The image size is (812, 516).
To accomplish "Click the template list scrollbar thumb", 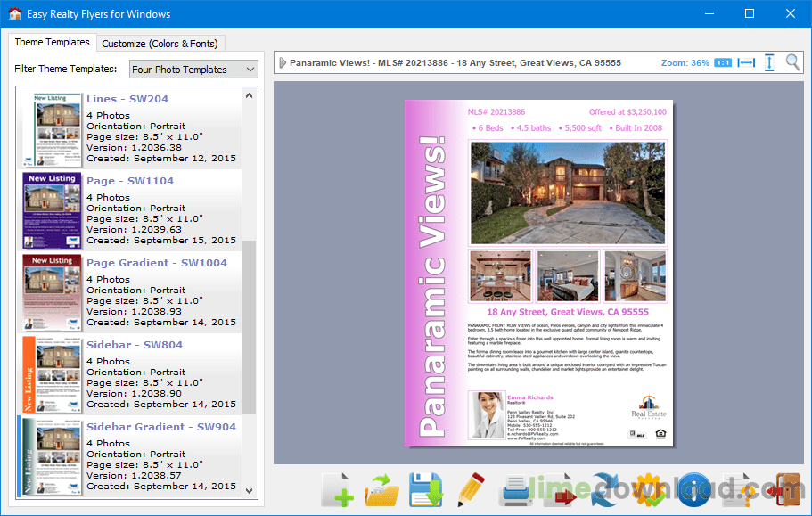I will click(x=249, y=326).
